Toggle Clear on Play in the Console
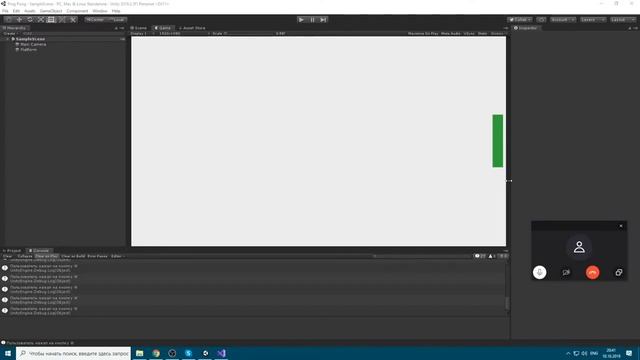 click(47, 256)
